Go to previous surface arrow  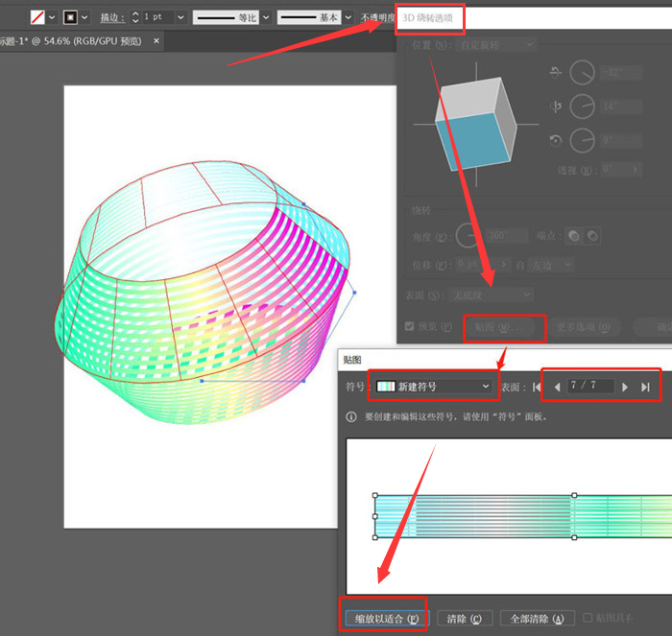[555, 387]
